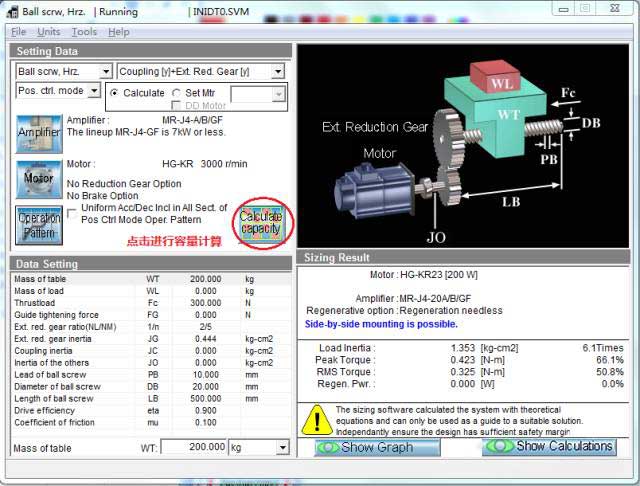The width and height of the screenshot is (640, 486).
Task: Click the yellow warning triangle icon
Action: point(317,418)
